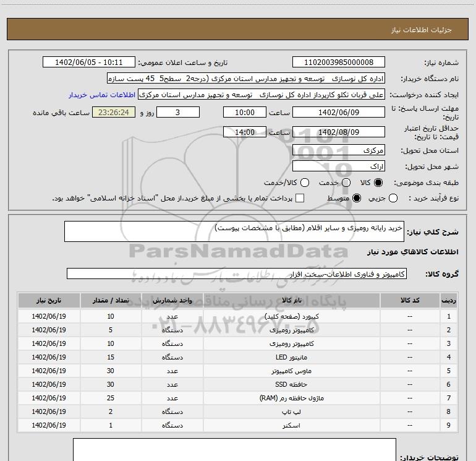
Task: Click quantity 25 in the RAM row
Action: point(111,398)
